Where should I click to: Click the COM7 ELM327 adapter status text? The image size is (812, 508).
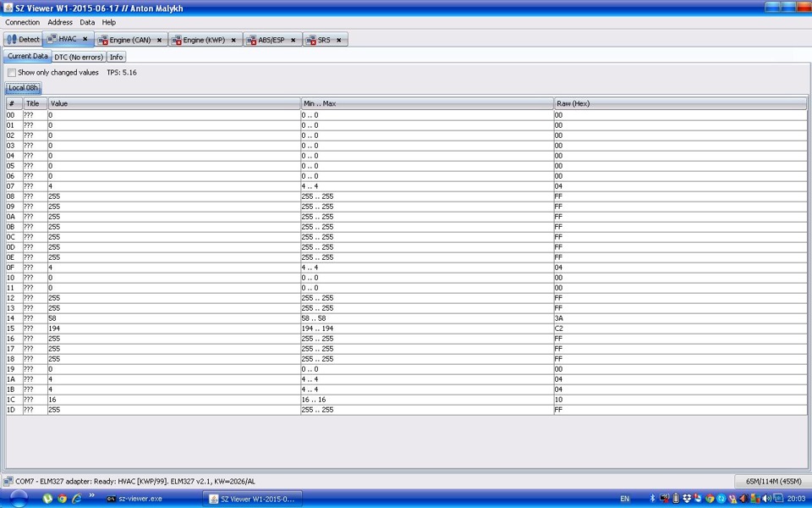(135, 482)
